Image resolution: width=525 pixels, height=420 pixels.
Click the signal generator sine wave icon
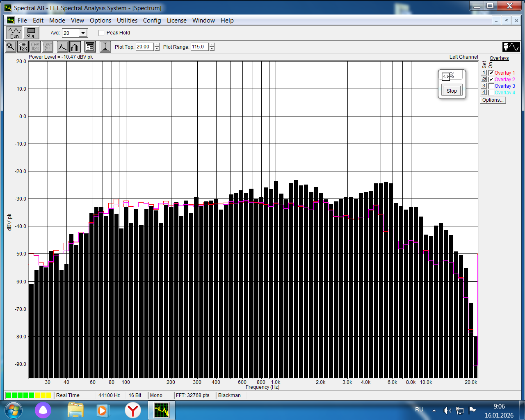tap(511, 47)
